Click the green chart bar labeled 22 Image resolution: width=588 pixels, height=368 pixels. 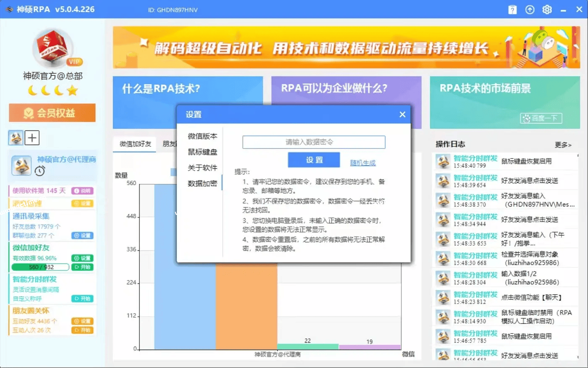point(308,347)
